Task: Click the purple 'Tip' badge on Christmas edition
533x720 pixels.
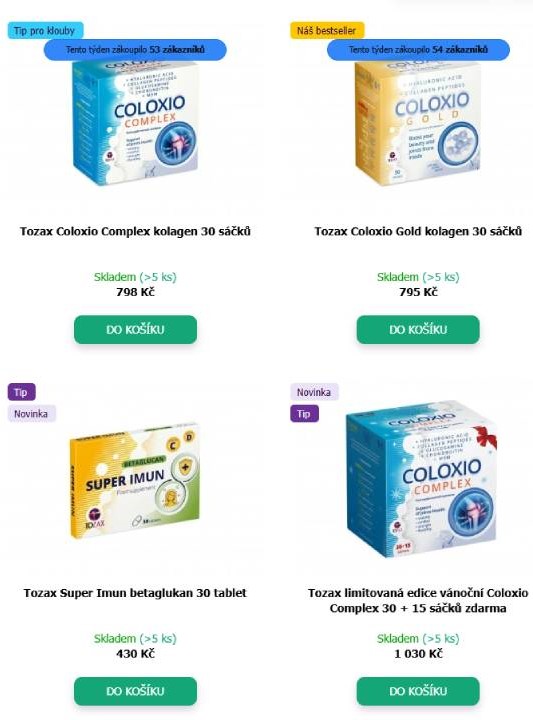Action: (x=304, y=414)
